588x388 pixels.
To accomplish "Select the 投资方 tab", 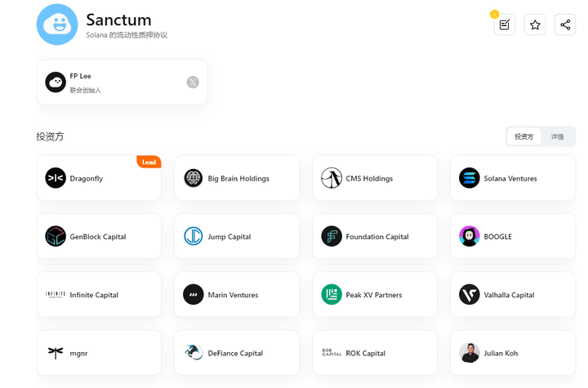I will 523,136.
